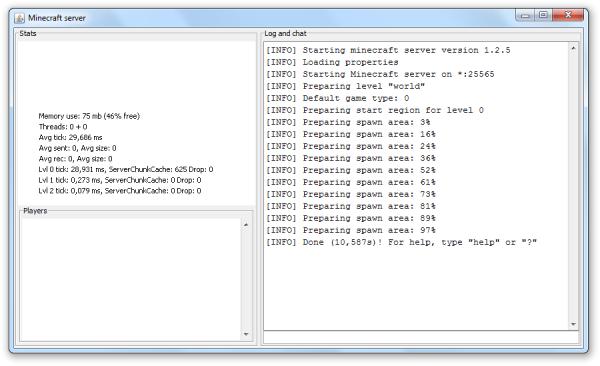Click the command input field under the log
Viewport: 600px width, 366px height.
pos(421,337)
